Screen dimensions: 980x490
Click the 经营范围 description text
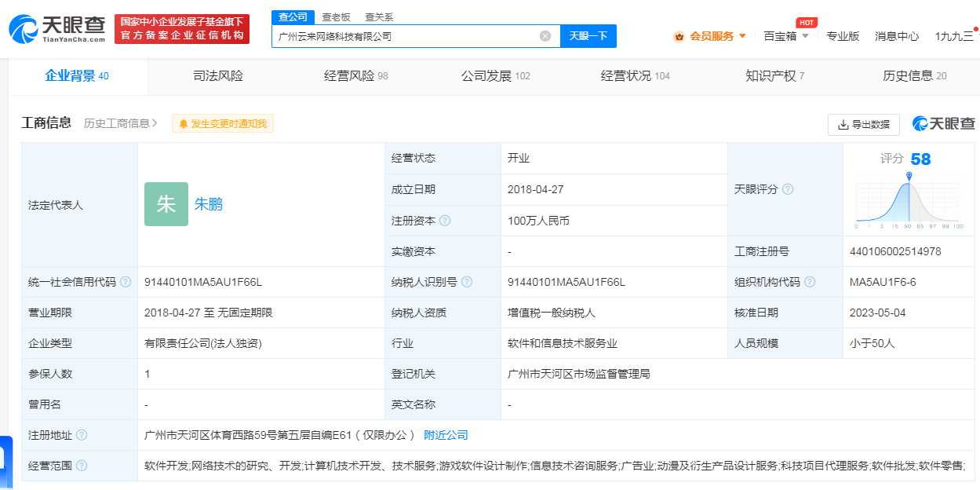(555, 466)
